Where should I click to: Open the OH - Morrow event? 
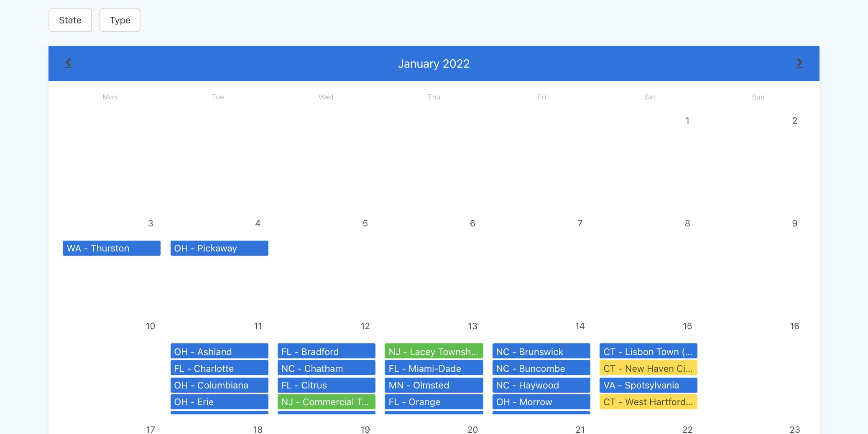pyautogui.click(x=541, y=402)
